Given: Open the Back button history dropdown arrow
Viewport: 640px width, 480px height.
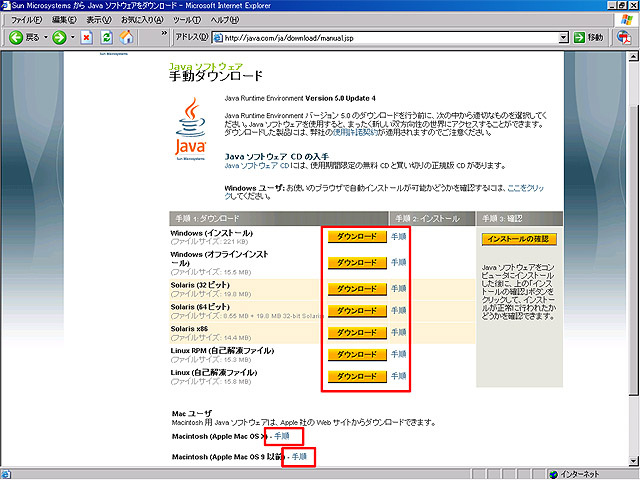Looking at the screenshot, I should [x=46, y=38].
